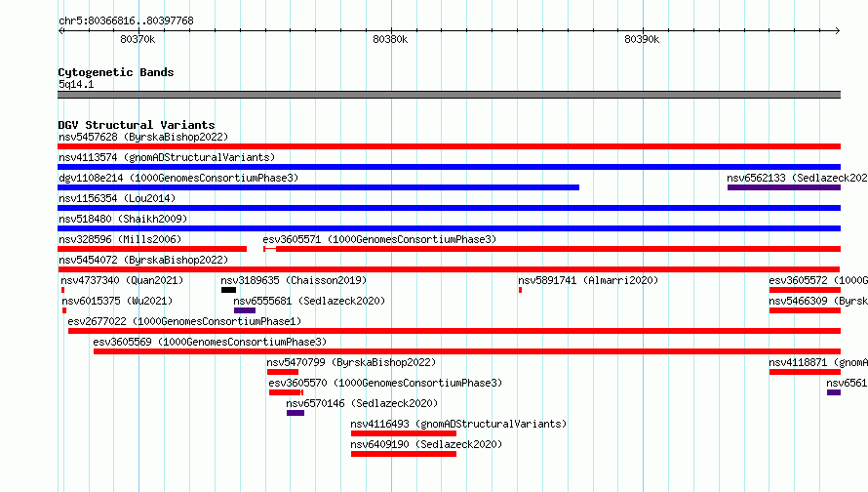This screenshot has height=492, width=868.
Task: Select the blue nsv518480 variant bar
Action: click(x=449, y=228)
